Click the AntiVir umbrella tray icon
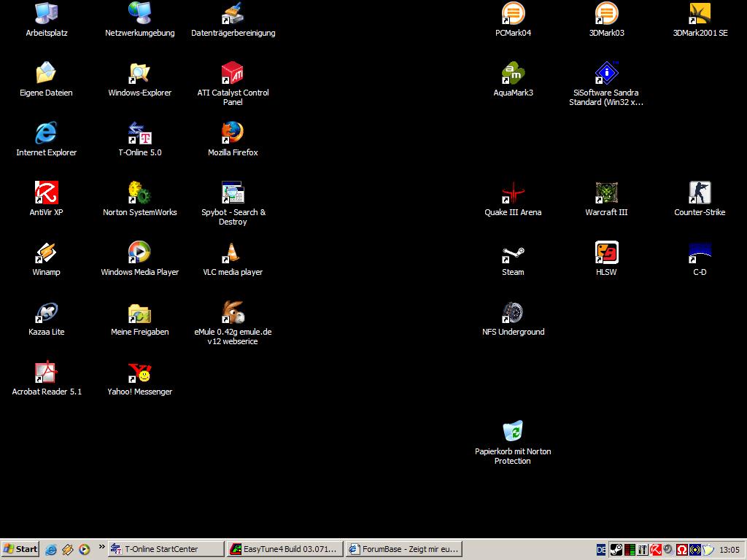Viewport: 747px width, 560px height. point(656,550)
